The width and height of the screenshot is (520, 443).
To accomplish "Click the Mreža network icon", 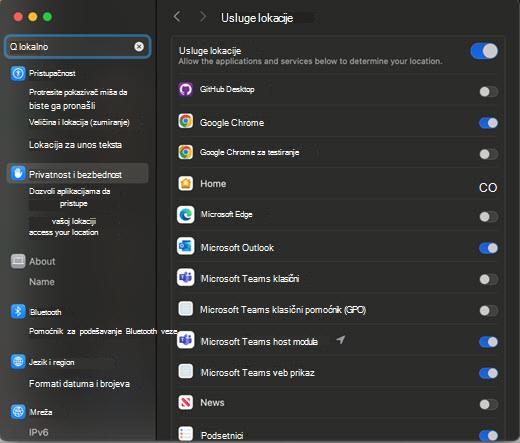I will tap(18, 411).
